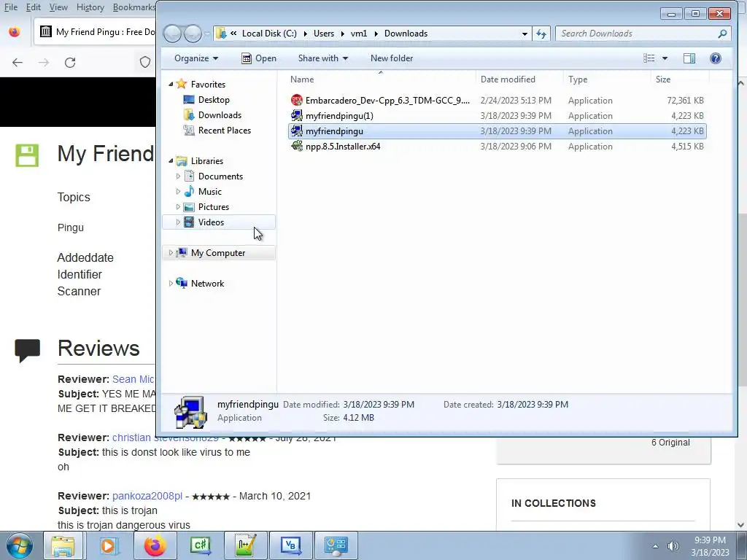Screen dimensions: 747x560
Task: Expand the Music library tree node
Action: pos(178,192)
